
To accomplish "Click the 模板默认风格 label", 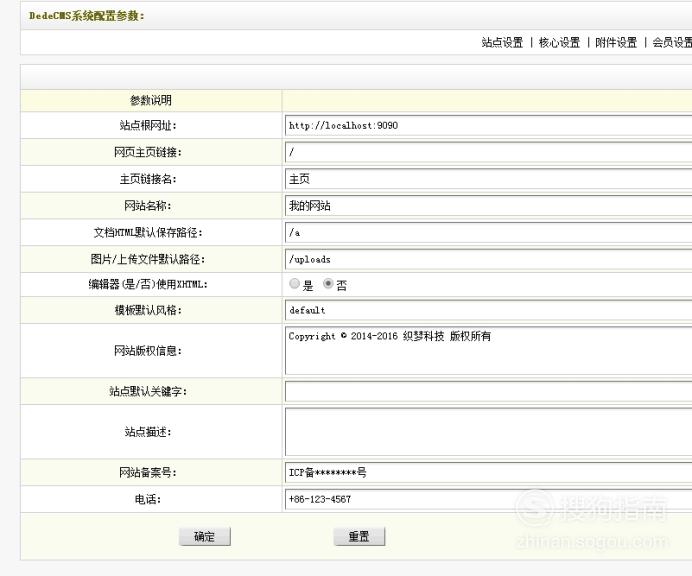I will pyautogui.click(x=148, y=310).
